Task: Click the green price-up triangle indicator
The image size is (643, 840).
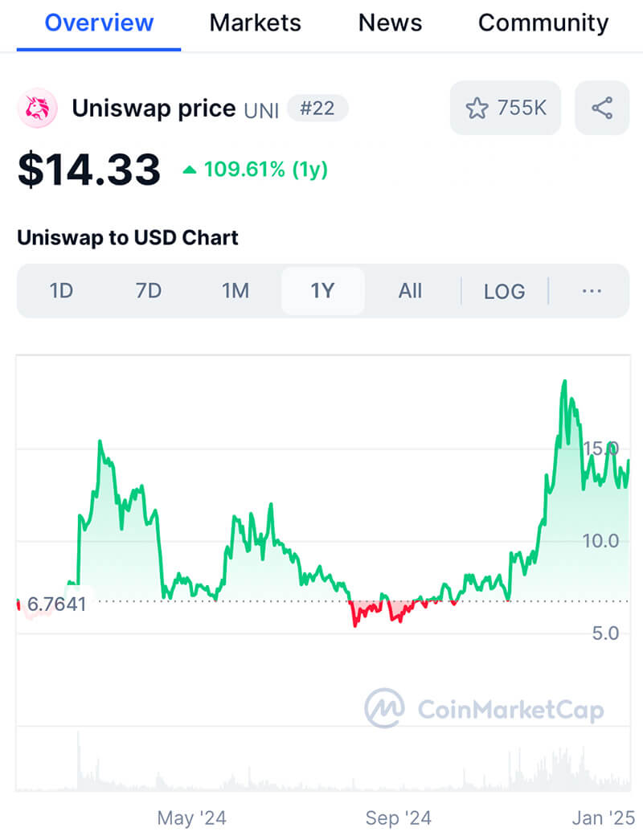Action: pyautogui.click(x=190, y=170)
